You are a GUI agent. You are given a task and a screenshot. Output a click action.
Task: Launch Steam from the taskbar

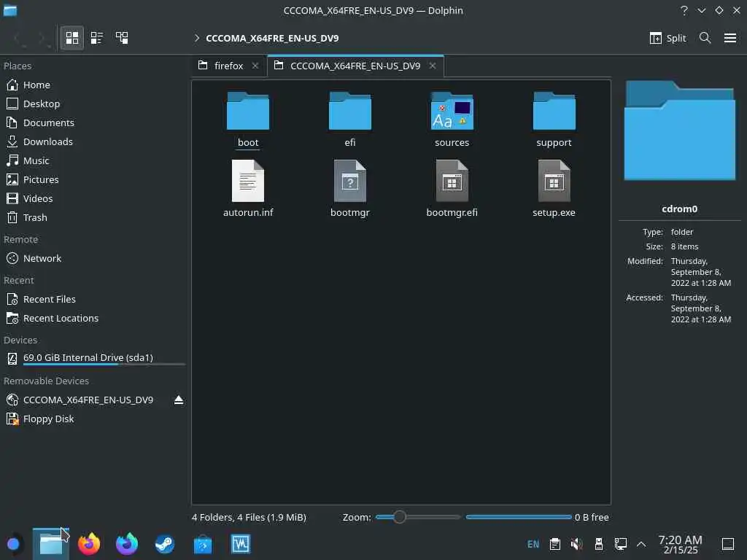[165, 544]
